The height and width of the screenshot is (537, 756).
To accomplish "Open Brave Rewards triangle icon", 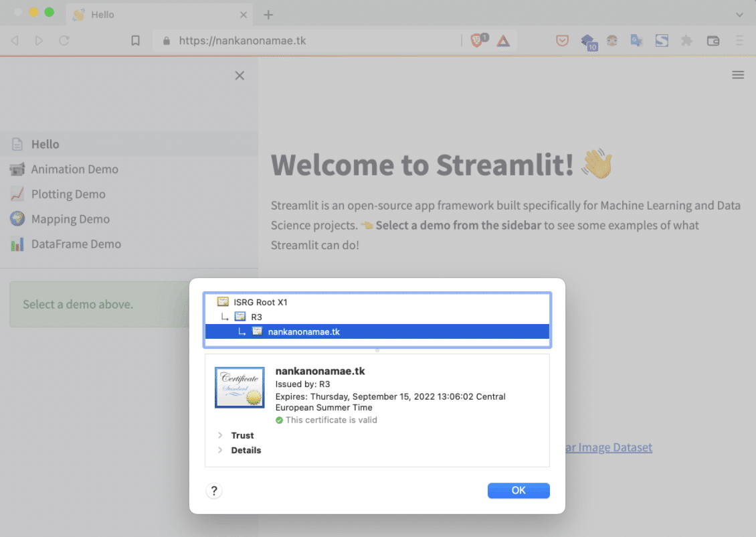I will coord(503,41).
